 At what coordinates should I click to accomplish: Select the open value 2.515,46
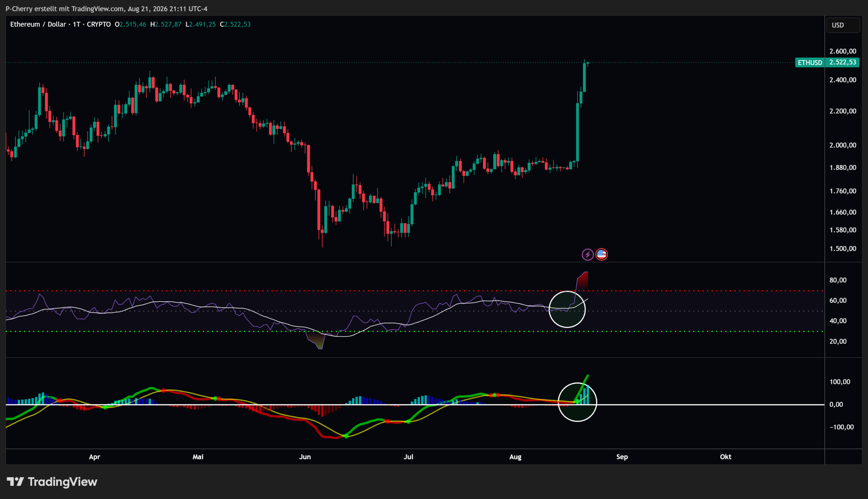[x=133, y=24]
